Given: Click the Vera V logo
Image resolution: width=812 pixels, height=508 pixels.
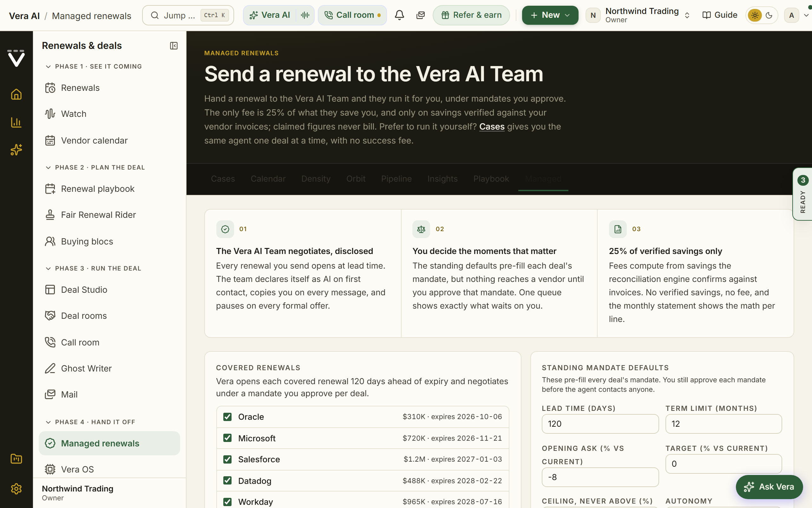Looking at the screenshot, I should coord(16,58).
